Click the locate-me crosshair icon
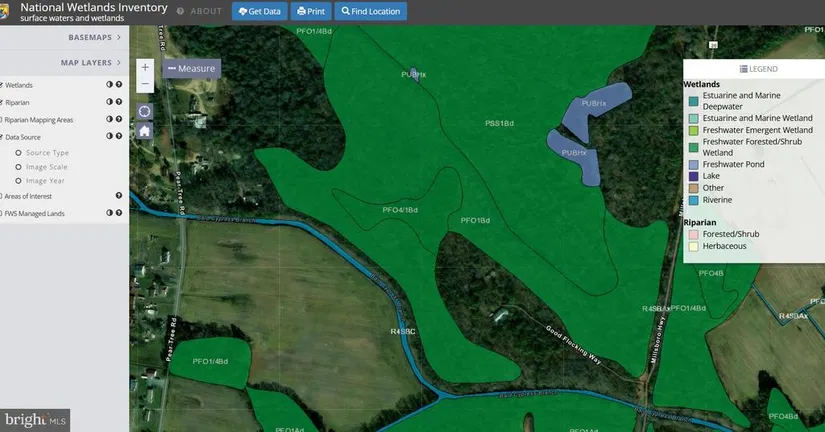Viewport: 825px width, 432px height. coord(145,111)
